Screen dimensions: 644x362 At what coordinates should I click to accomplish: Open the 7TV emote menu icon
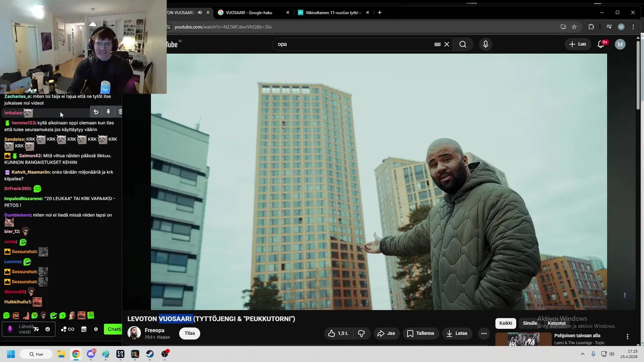tap(36, 329)
